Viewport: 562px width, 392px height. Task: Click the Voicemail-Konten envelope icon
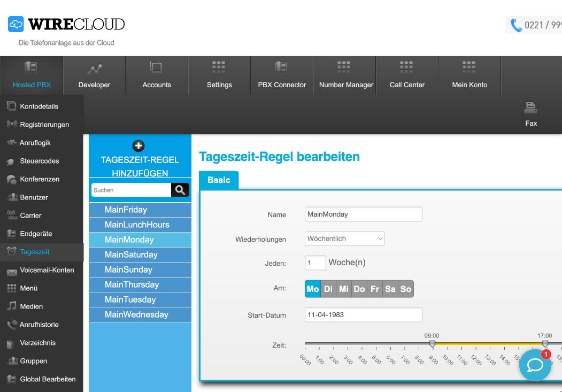[12, 273]
